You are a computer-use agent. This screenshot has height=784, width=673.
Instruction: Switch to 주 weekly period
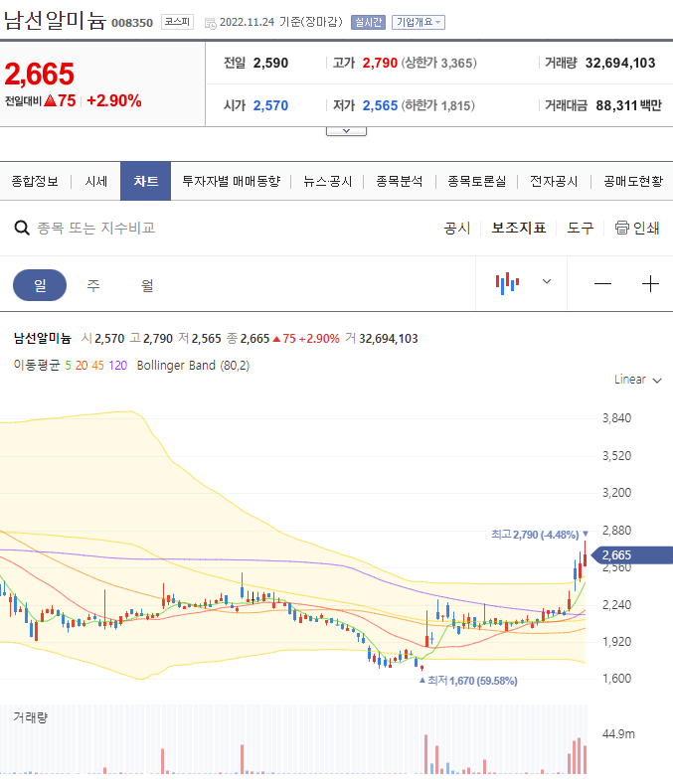pyautogui.click(x=93, y=285)
